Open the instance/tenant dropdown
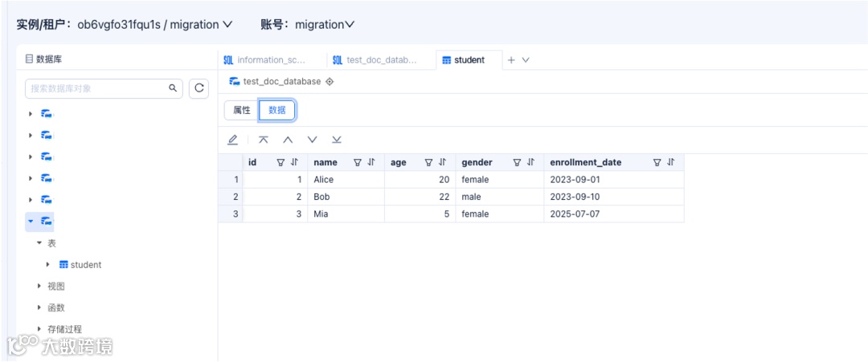Viewport: 868px width, 362px height. [x=227, y=25]
